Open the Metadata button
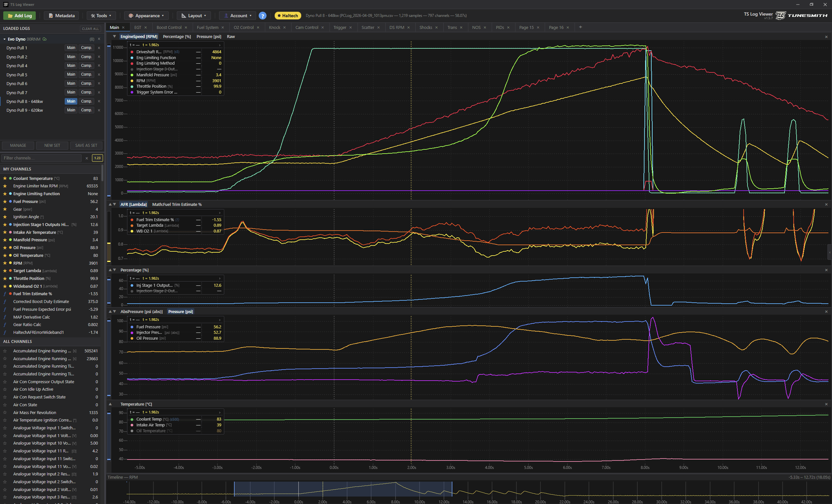832x504 pixels. click(61, 16)
